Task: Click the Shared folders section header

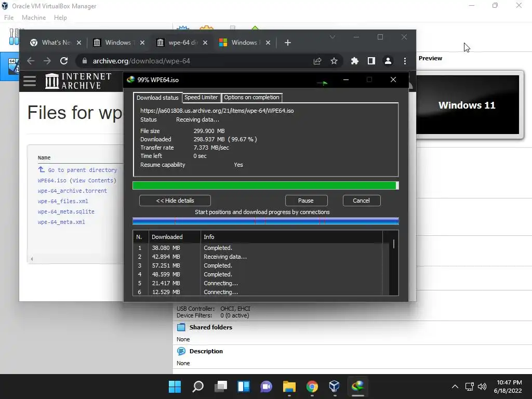Action: click(211, 327)
